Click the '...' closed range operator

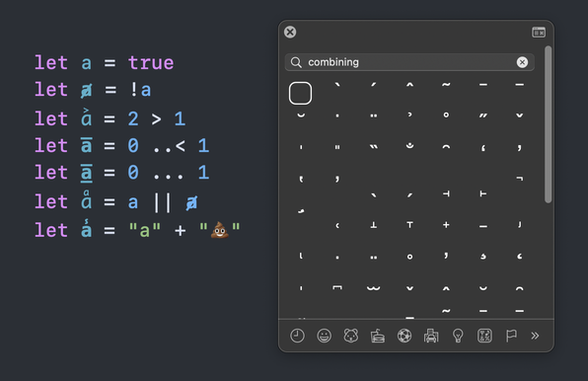[x=169, y=176]
